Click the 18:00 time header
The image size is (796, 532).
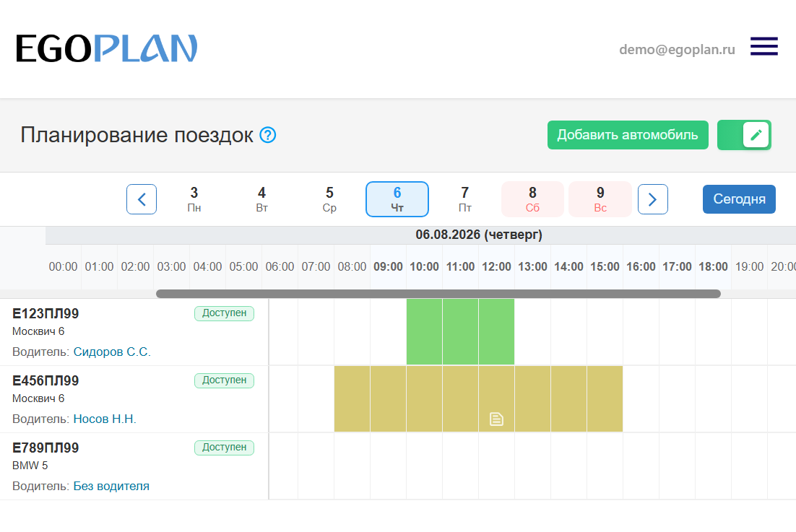tap(713, 267)
